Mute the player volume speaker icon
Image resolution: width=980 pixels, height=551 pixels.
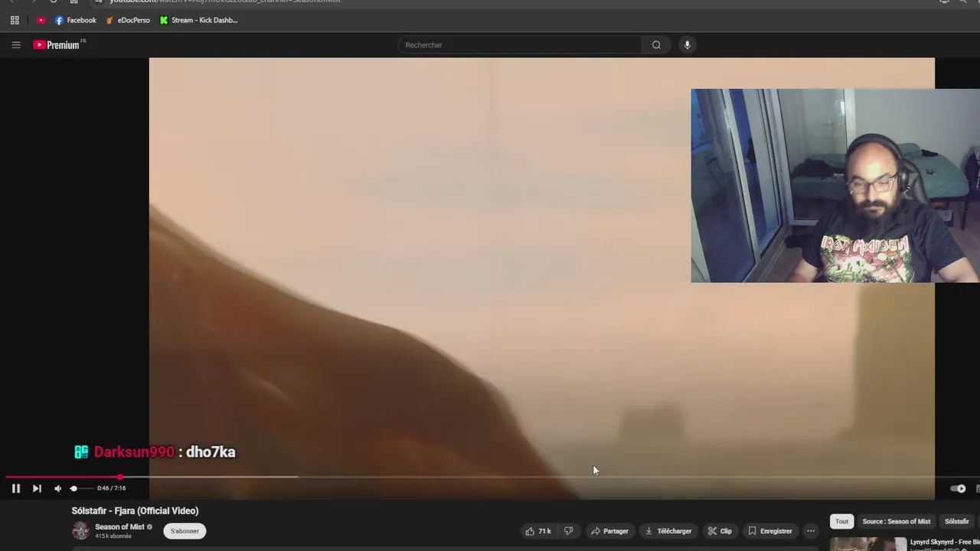click(x=57, y=488)
